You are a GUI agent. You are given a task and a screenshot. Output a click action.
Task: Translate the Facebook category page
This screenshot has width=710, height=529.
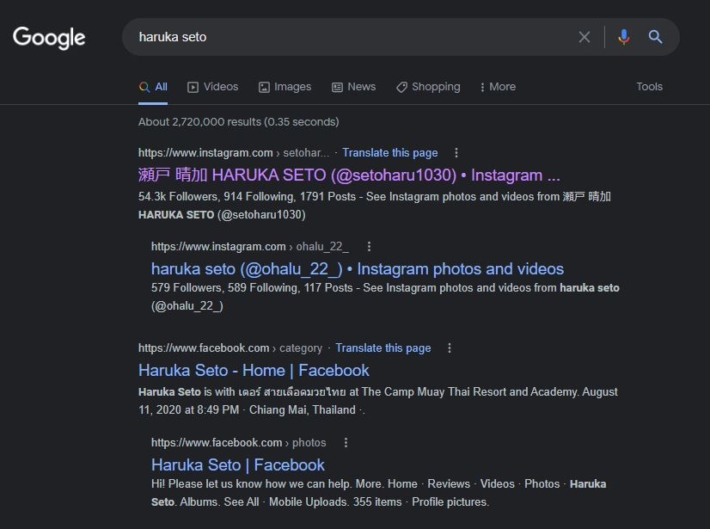(x=383, y=348)
